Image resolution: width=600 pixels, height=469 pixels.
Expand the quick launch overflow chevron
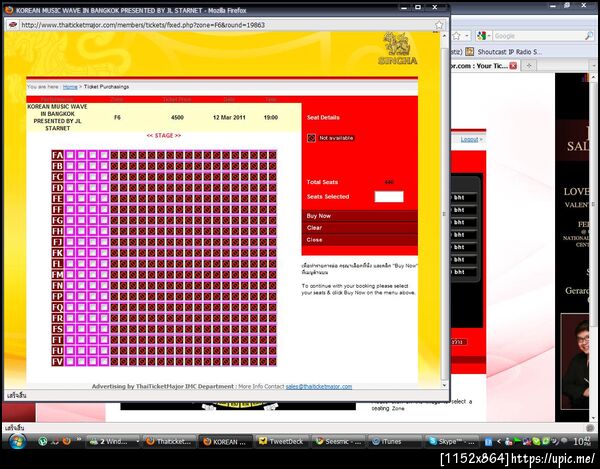coord(78,439)
